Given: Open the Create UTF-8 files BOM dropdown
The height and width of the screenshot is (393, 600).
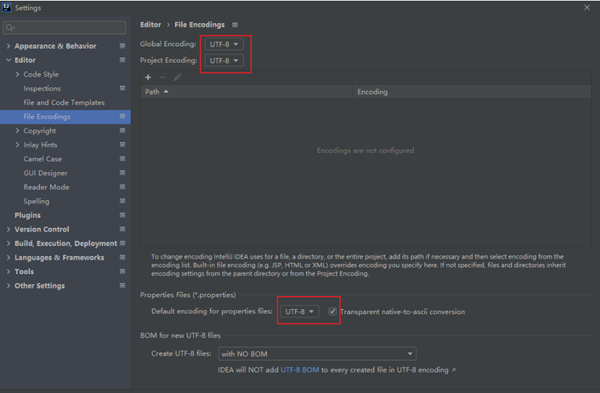Looking at the screenshot, I should (317, 354).
